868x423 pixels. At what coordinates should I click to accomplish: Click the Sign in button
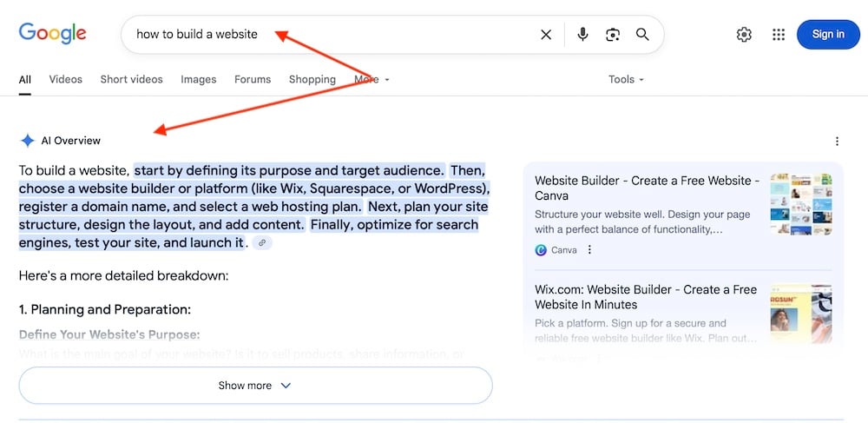coord(828,35)
